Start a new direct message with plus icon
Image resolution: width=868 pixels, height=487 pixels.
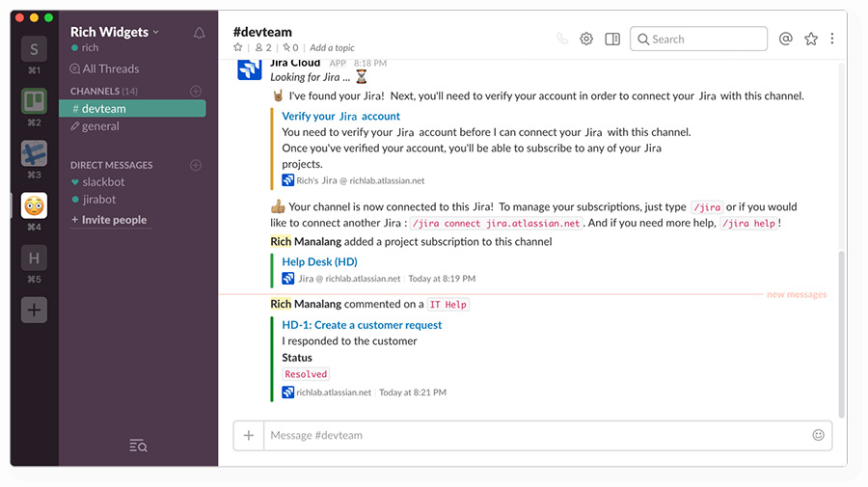coord(196,165)
